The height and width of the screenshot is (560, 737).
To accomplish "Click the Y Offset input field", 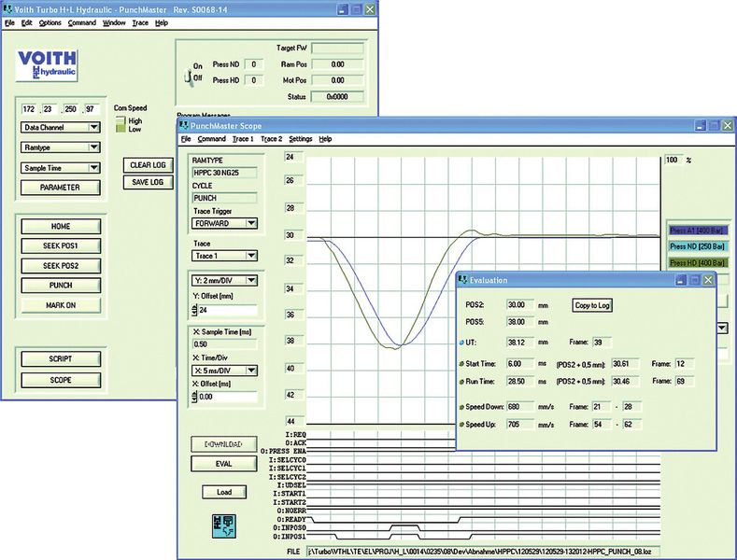I will click(x=228, y=310).
